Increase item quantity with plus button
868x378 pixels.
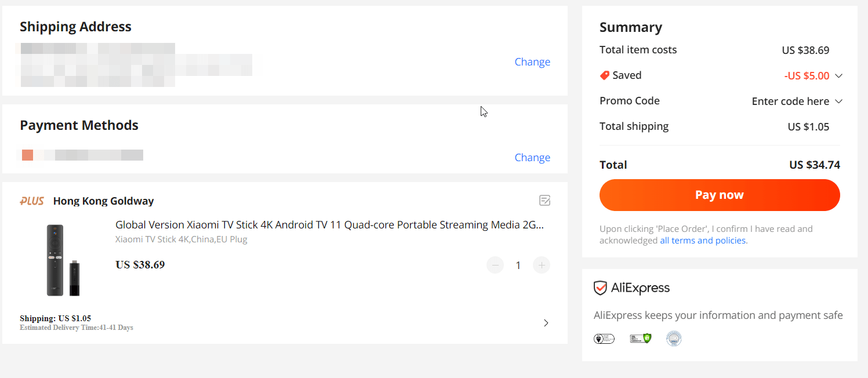(541, 266)
